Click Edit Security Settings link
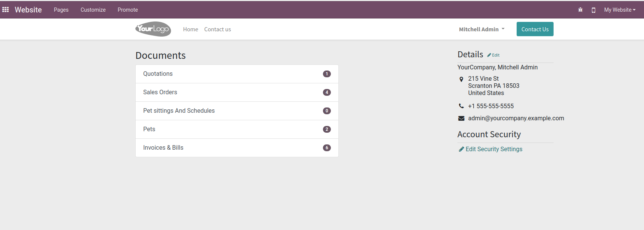Image resolution: width=644 pixels, height=230 pixels. pyautogui.click(x=494, y=149)
